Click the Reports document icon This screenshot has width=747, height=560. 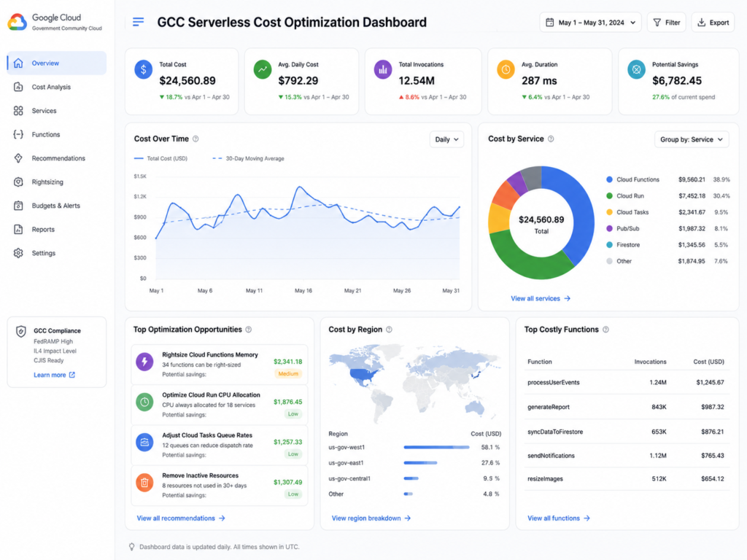click(x=18, y=229)
